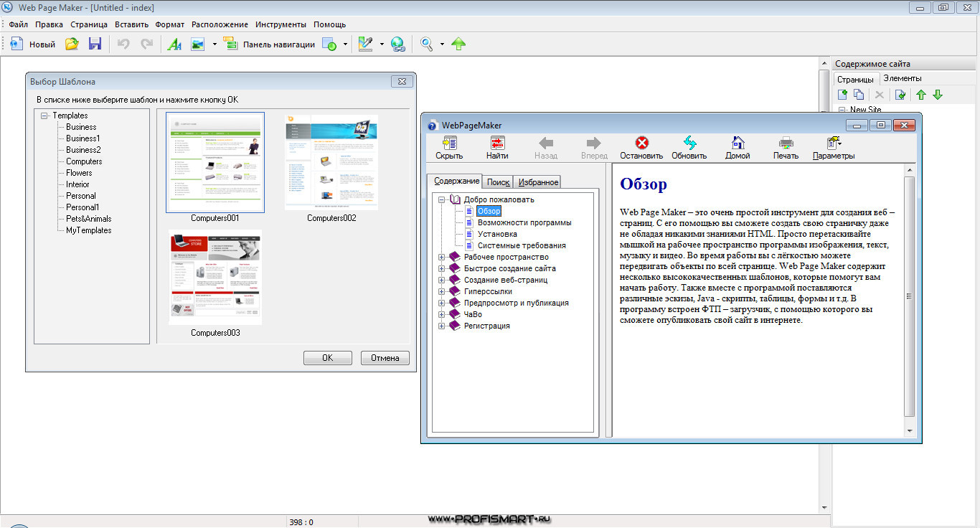The height and width of the screenshot is (528, 980).
Task: Click the grayed undo arrow icon
Action: coord(123,44)
